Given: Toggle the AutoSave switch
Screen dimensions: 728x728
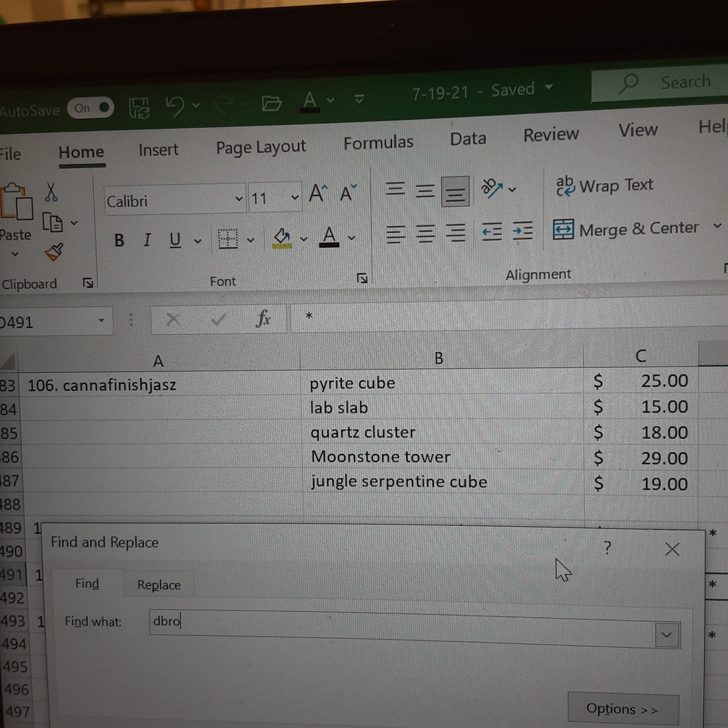Looking at the screenshot, I should [90, 109].
